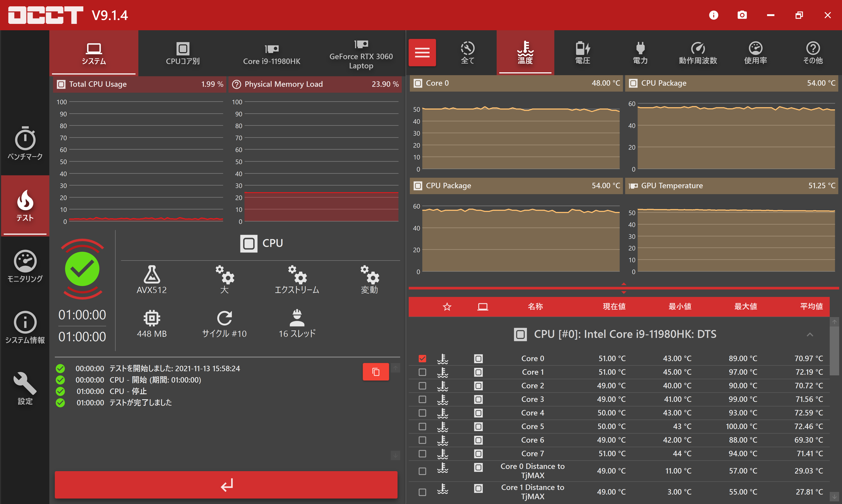Check the Core 0 Distance to TjMAX checkbox
Screen dimensions: 842x504
point(422,471)
